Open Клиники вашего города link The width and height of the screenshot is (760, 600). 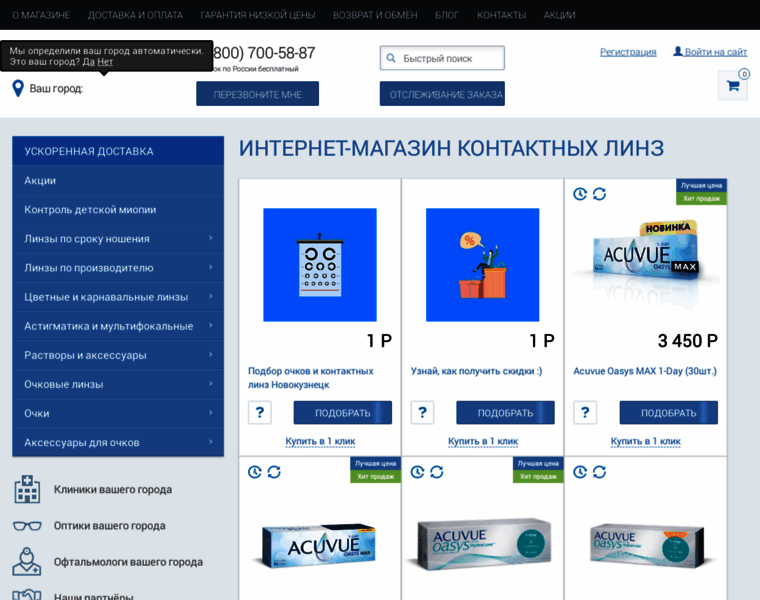pos(113,489)
